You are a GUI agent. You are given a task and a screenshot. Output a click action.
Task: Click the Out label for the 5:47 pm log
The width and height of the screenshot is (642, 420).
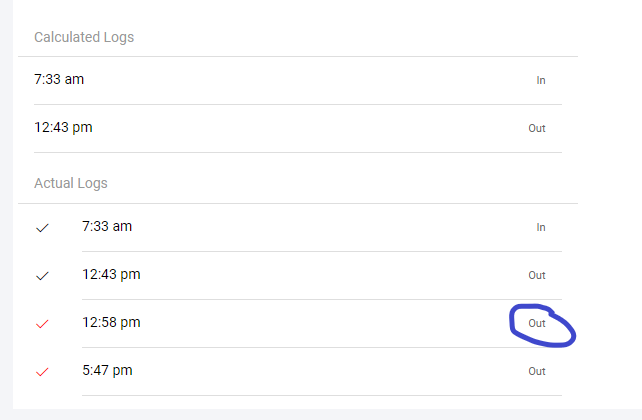(x=537, y=371)
